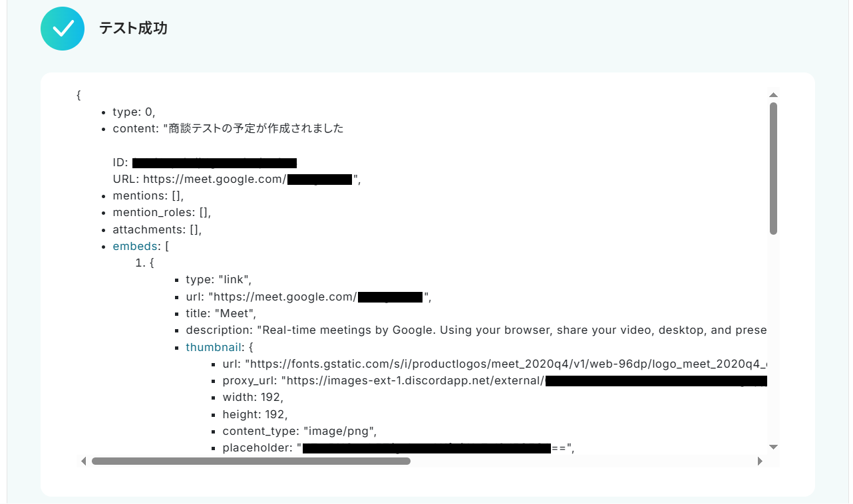Select the mention_roles empty array line
The image size is (853, 504).
pyautogui.click(x=162, y=213)
